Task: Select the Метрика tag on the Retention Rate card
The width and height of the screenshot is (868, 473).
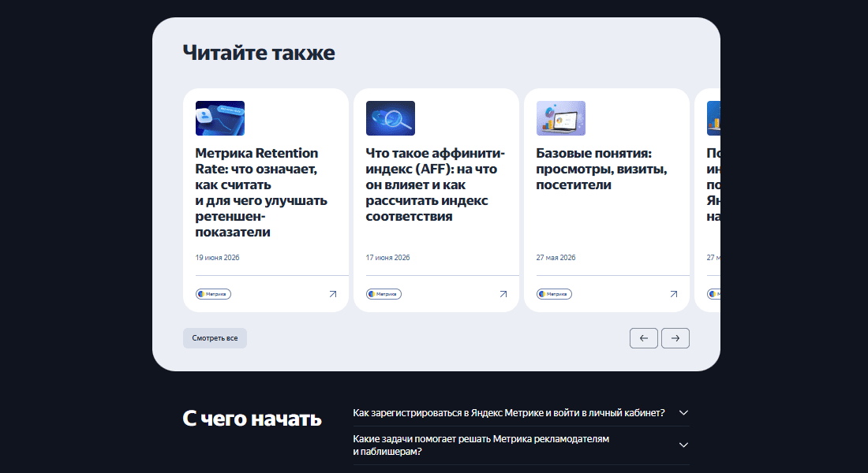Action: click(213, 294)
